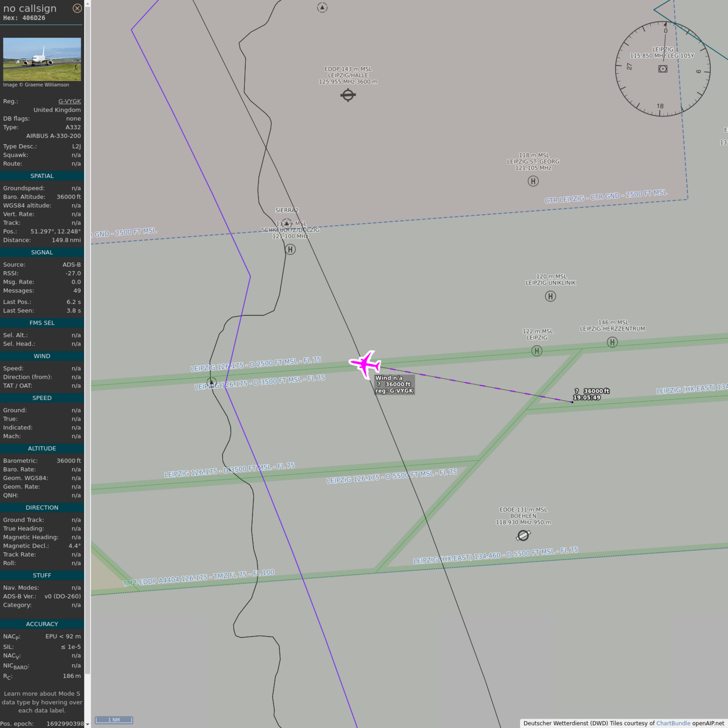This screenshot has height=728, width=728.
Task: Select the EDOE Boehlen airfield symbol
Action: click(523, 535)
